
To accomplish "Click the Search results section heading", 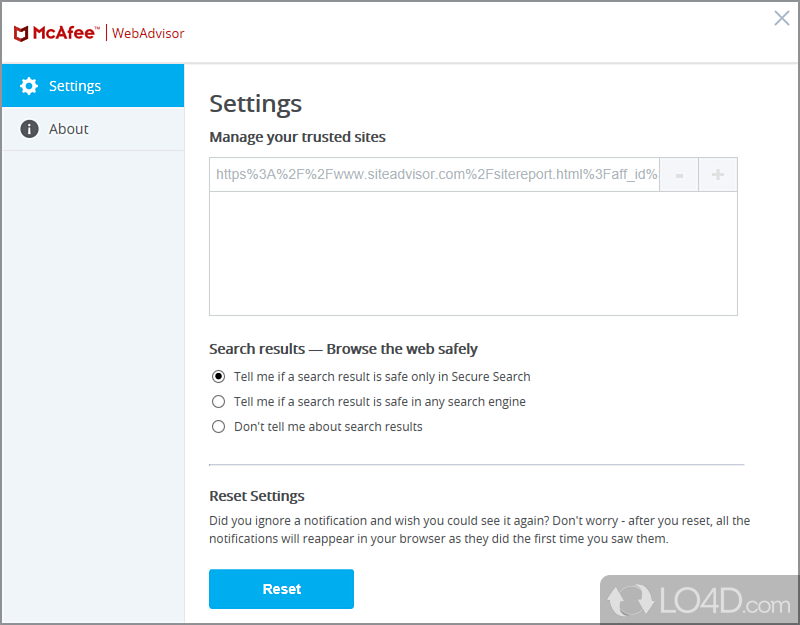I will pos(343,349).
